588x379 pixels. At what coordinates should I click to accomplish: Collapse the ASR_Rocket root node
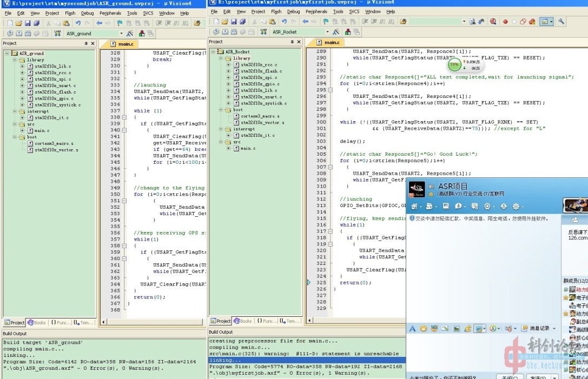213,52
